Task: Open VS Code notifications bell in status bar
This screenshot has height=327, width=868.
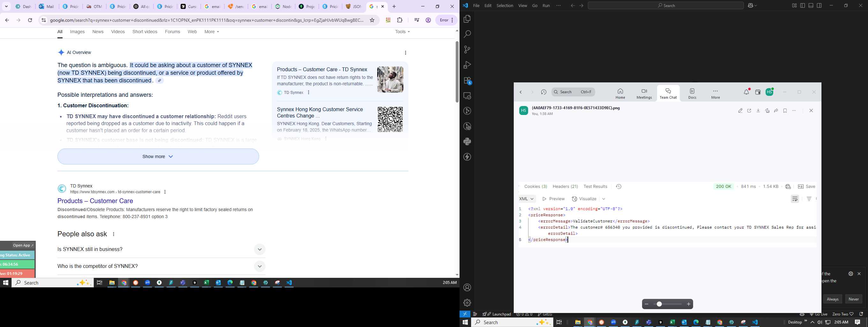Action: tap(861, 314)
